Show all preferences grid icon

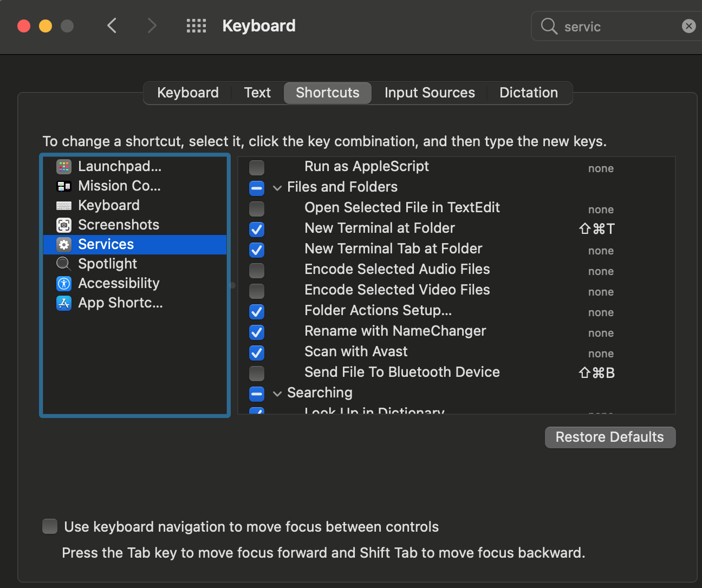click(196, 26)
